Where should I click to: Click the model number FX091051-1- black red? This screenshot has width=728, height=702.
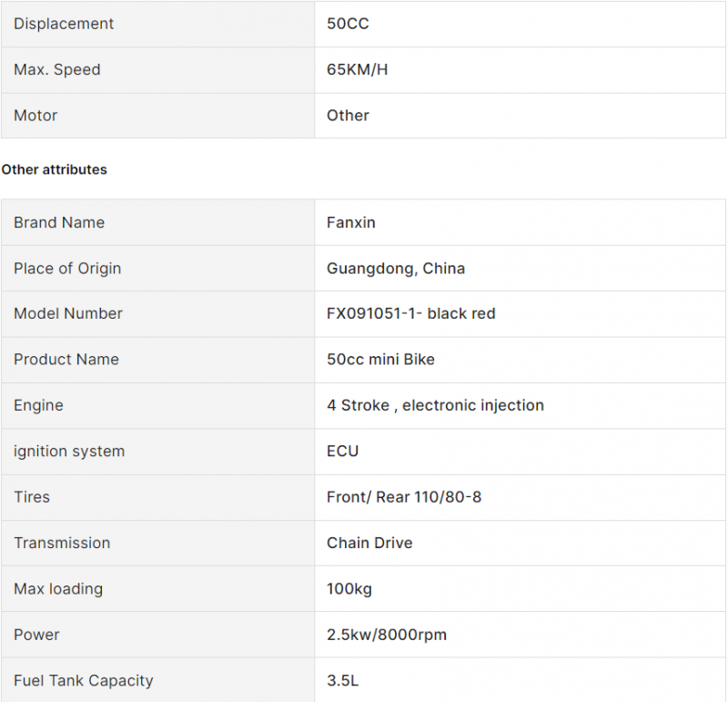(x=411, y=313)
